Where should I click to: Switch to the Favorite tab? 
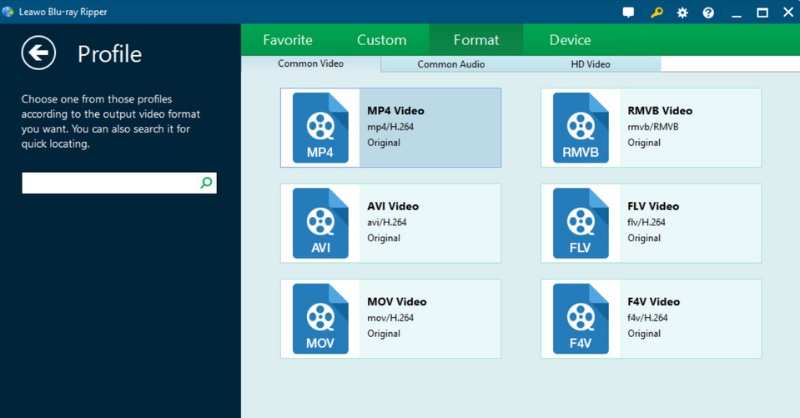pyautogui.click(x=288, y=40)
